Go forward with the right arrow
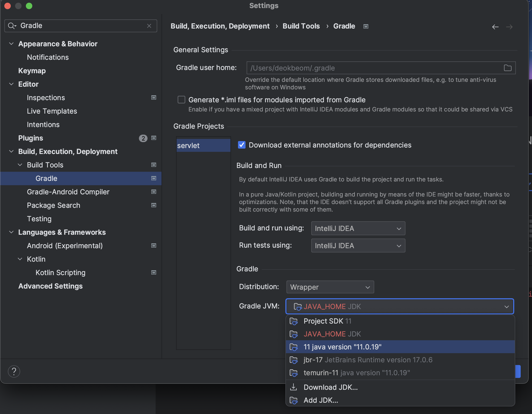The height and width of the screenshot is (414, 532). pos(509,27)
